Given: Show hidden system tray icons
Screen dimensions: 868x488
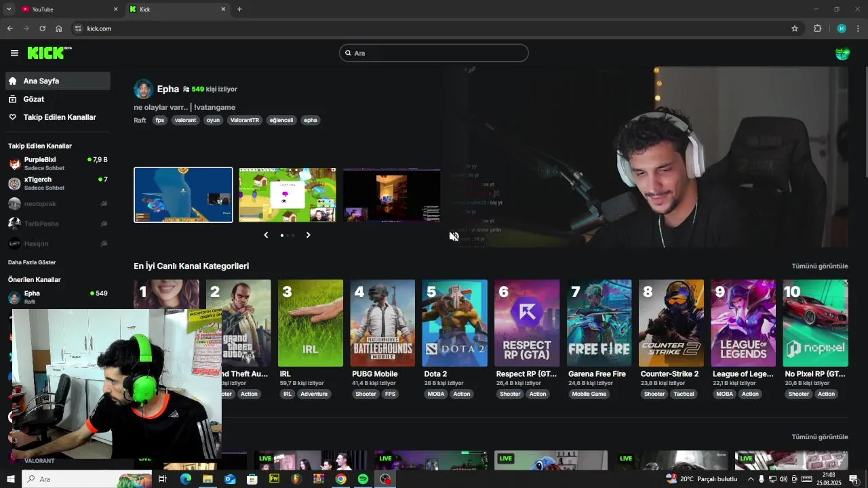Looking at the screenshot, I should [751, 479].
